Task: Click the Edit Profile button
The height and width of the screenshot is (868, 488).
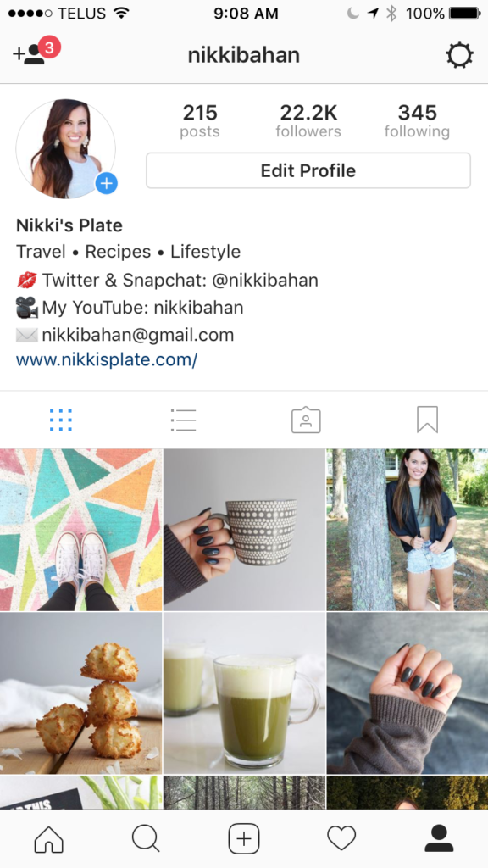Action: point(308,170)
